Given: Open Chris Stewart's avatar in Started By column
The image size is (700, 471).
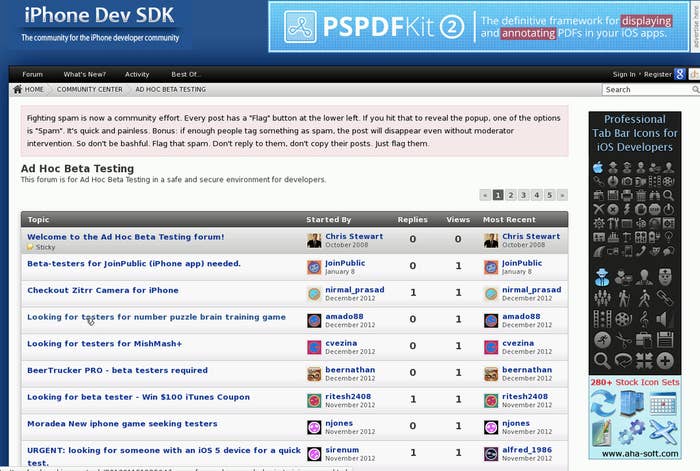Looking at the screenshot, I should [x=314, y=241].
